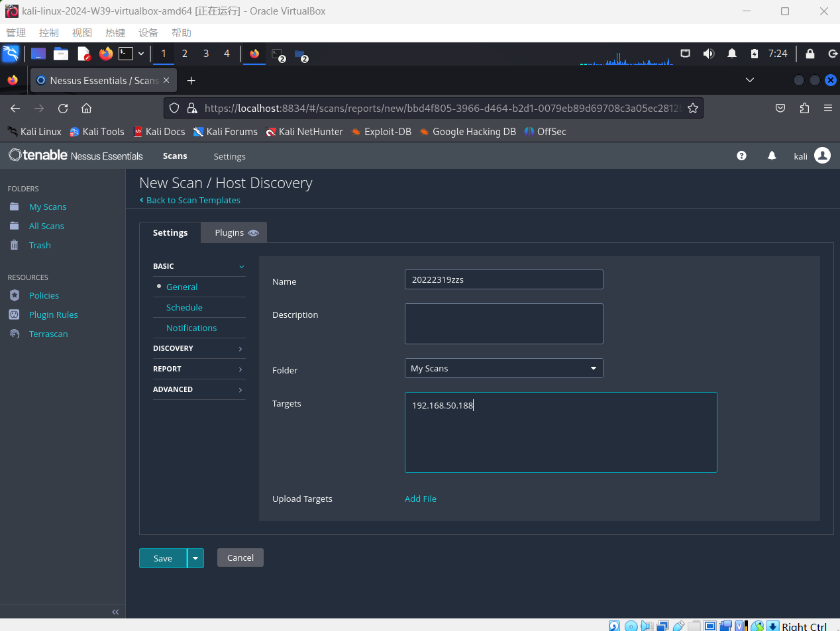Go back to the previous page

(x=15, y=108)
